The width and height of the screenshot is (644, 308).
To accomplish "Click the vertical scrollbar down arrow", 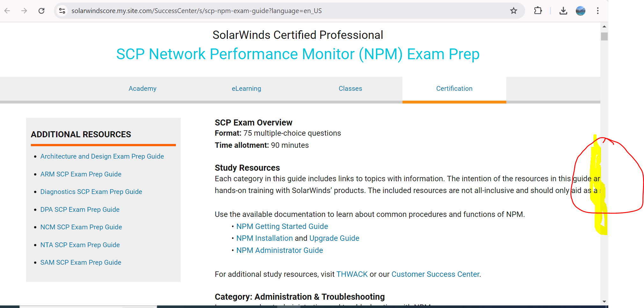I will 604,302.
